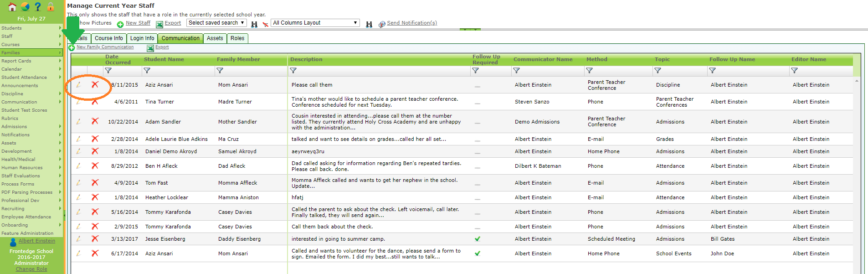Click the Excel icon beside top Export
The image size is (868, 274).
[x=159, y=24]
